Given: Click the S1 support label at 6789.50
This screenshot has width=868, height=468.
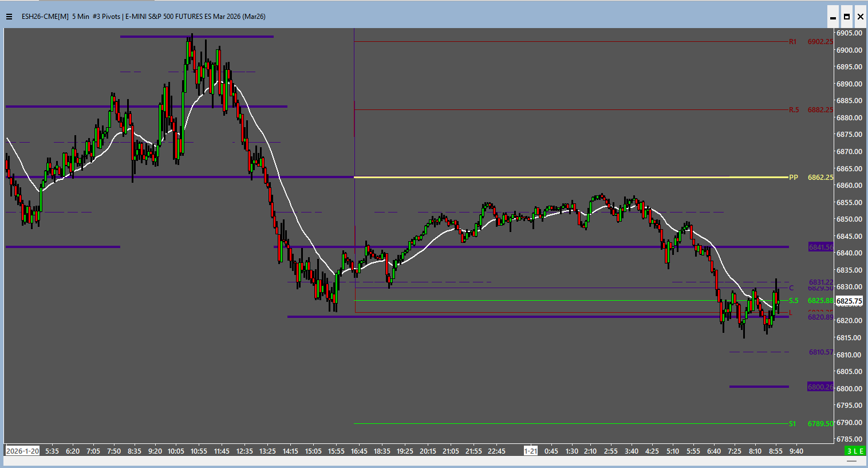Looking at the screenshot, I should [792, 424].
